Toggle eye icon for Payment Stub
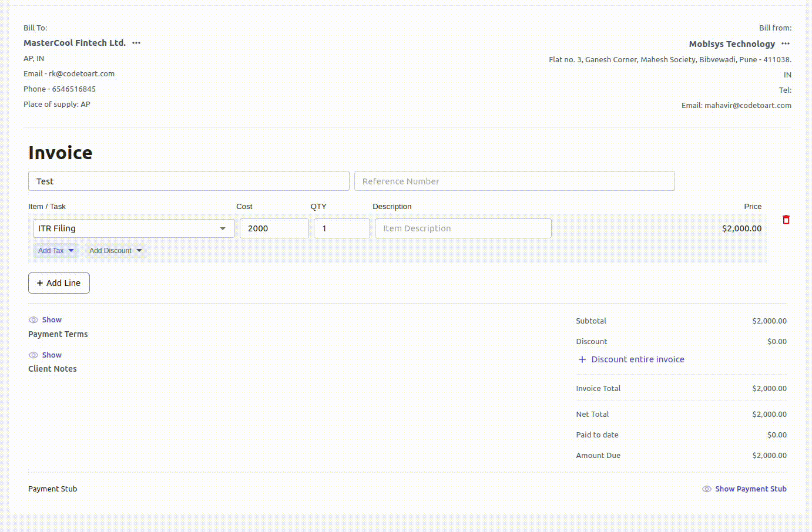The image size is (812, 532). (x=707, y=489)
